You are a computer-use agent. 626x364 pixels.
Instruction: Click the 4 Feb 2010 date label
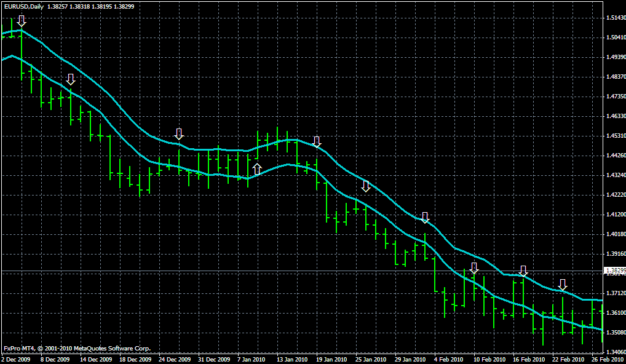(448, 359)
